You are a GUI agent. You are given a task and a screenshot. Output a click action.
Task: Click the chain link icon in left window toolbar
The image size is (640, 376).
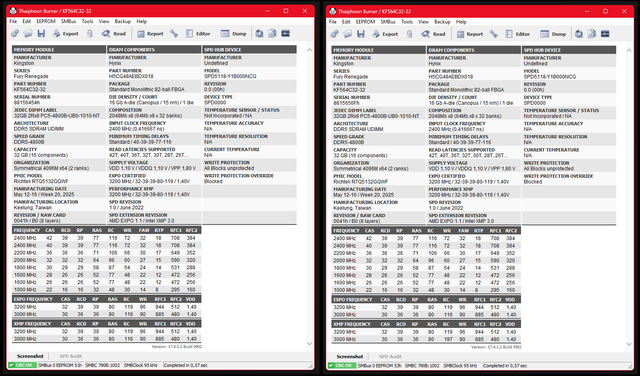(15, 33)
